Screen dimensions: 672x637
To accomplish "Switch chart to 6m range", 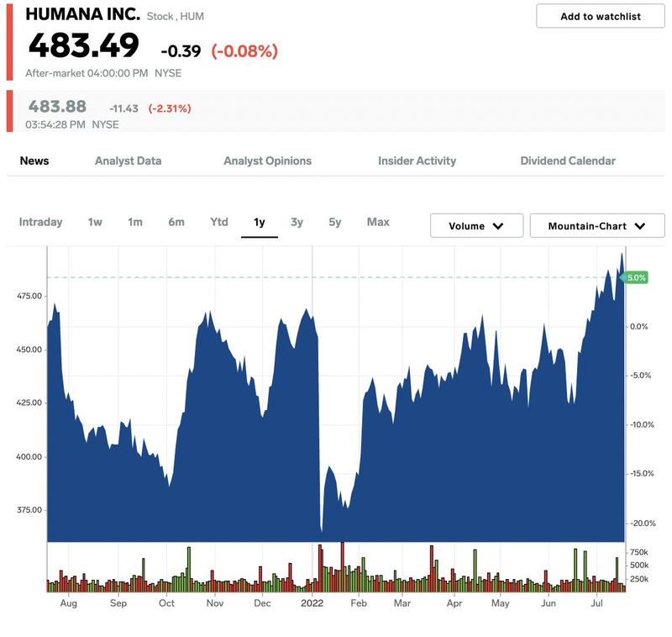I will (x=176, y=222).
